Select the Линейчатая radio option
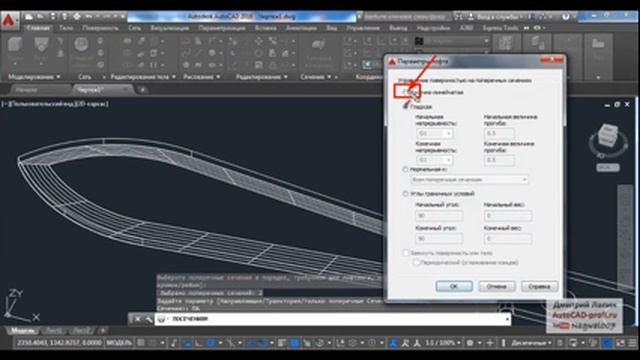The width and height of the screenshot is (640, 360). (406, 92)
